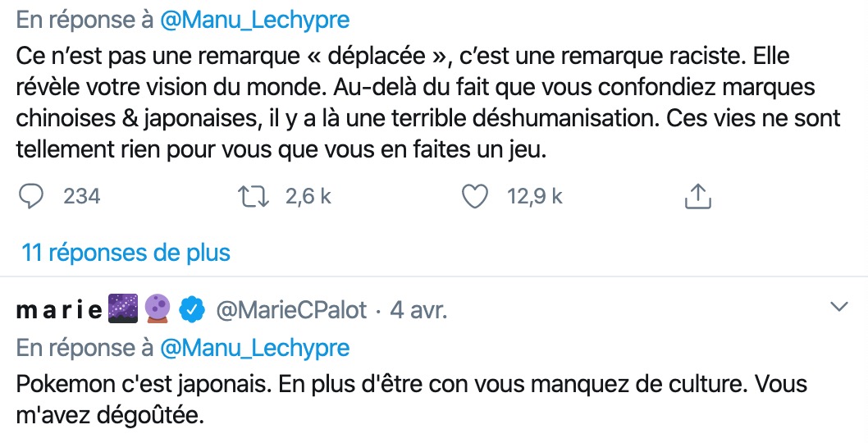The width and height of the screenshot is (868, 443).
Task: Expand the chevron menu on marie's tweet
Action: click(x=839, y=308)
